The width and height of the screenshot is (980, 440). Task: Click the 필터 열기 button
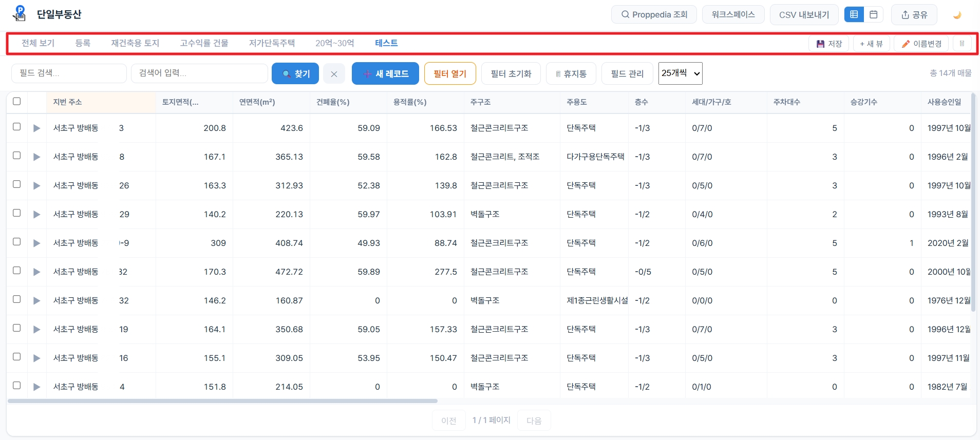pos(450,73)
